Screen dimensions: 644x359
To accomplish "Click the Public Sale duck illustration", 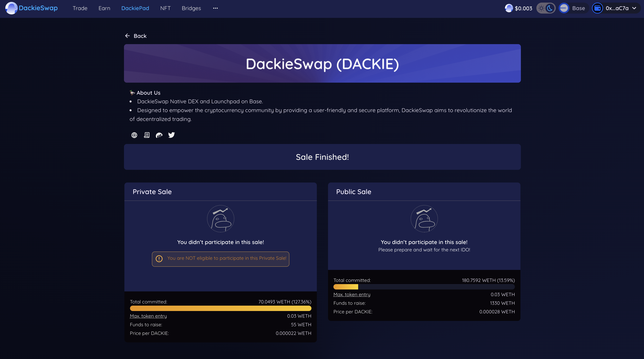I will [x=424, y=219].
